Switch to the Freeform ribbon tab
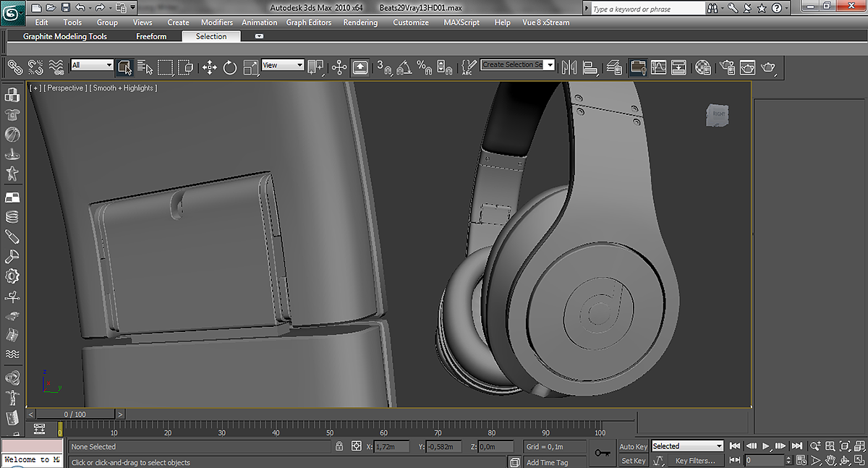Viewport: 868px width, 468px height. 151,36
